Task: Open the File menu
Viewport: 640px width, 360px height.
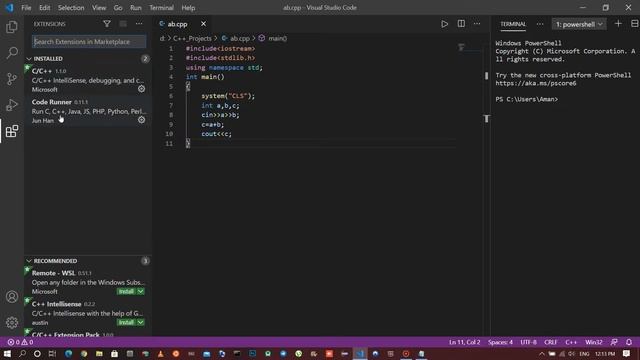Action: [x=26, y=8]
